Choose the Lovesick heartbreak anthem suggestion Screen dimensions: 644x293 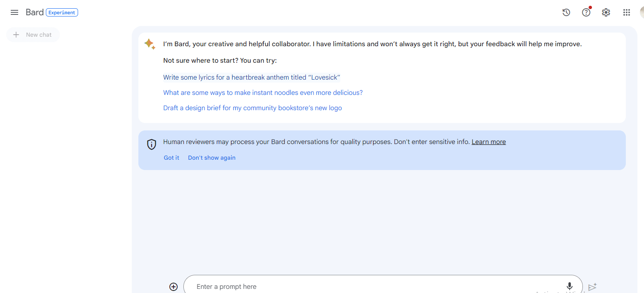point(252,77)
